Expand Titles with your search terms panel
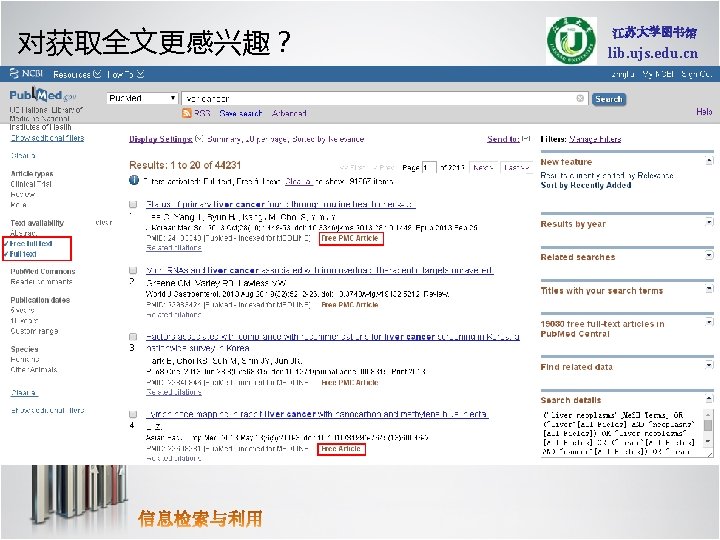720x540 pixels. point(709,289)
